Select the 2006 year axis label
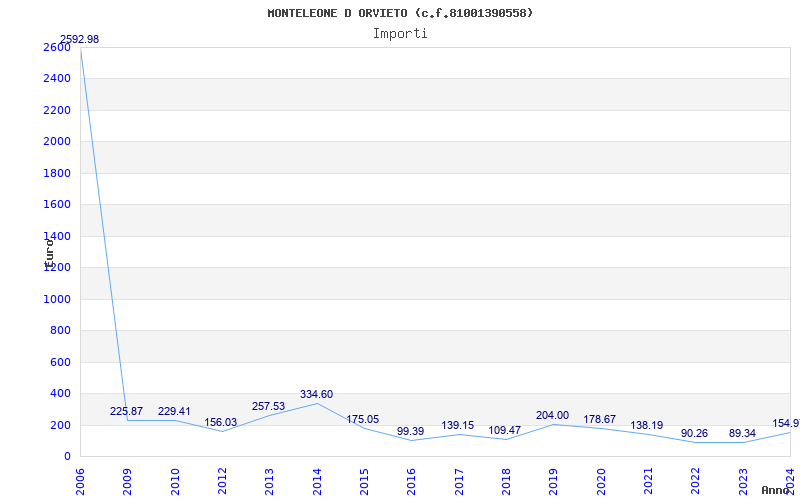Viewport: 800px width, 500px height. [80, 482]
